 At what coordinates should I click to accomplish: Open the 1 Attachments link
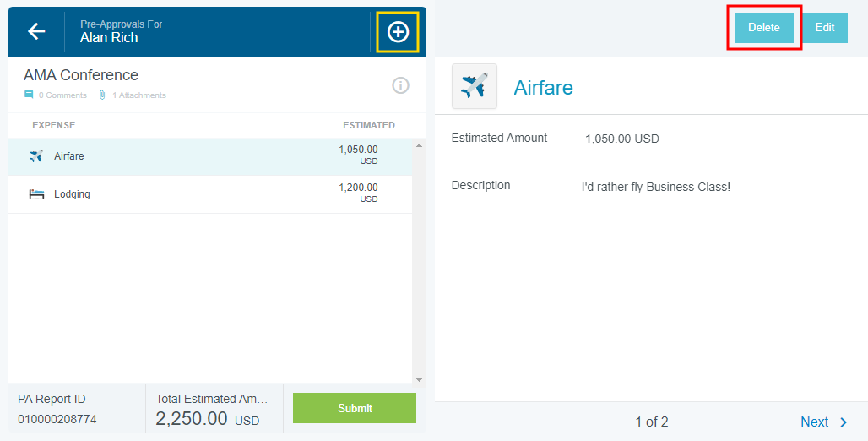click(139, 95)
